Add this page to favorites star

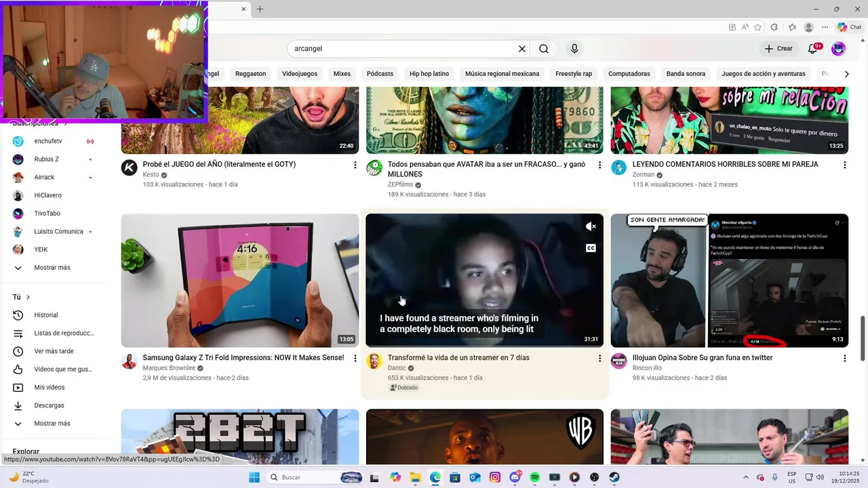[x=757, y=27]
